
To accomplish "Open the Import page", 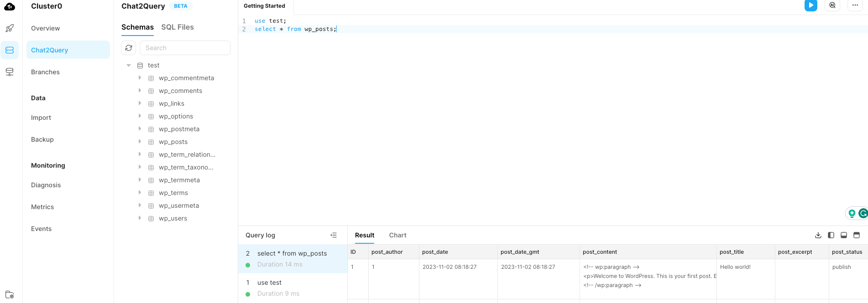I will coord(68,118).
